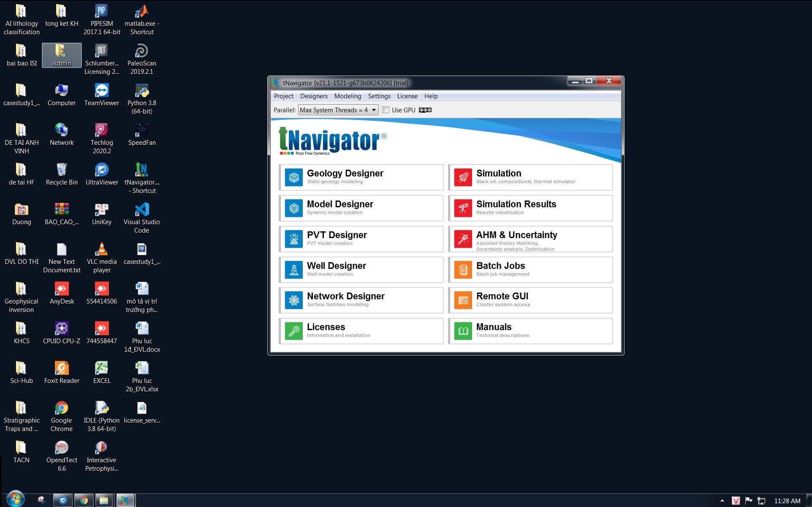Select AnyDesk desktop icon
The width and height of the screenshot is (812, 507).
[x=62, y=293]
